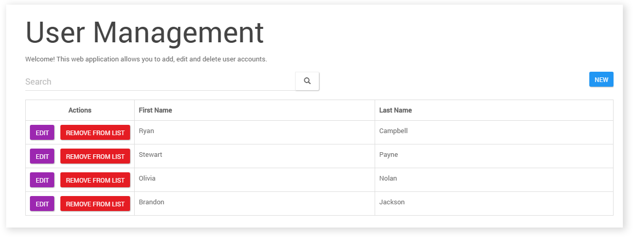The width and height of the screenshot is (644, 243).
Task: Remove Ryan Campbell from list
Action: pyautogui.click(x=95, y=133)
